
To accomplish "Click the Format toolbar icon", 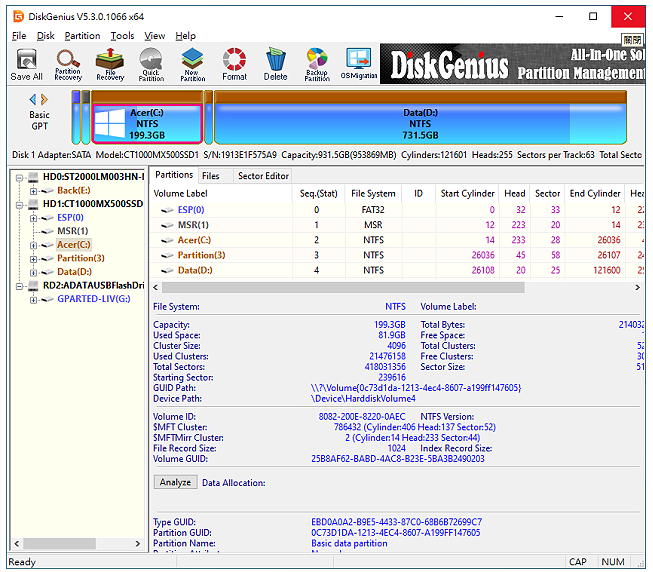I will tap(234, 64).
